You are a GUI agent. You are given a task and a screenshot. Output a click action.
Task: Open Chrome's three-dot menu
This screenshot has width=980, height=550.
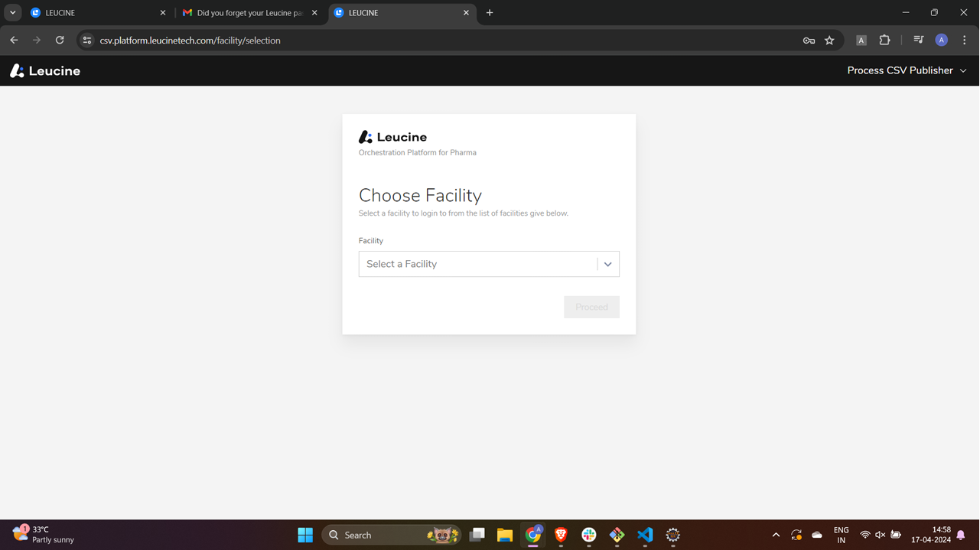[x=964, y=41]
